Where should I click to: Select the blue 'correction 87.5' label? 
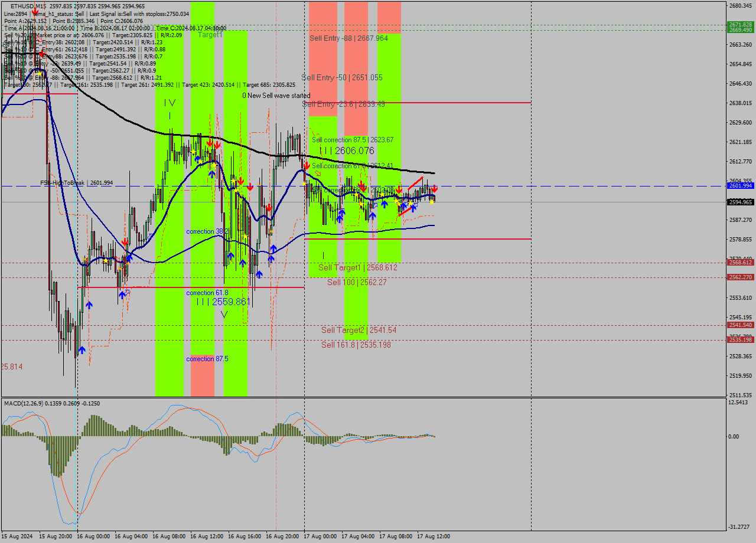click(x=207, y=359)
